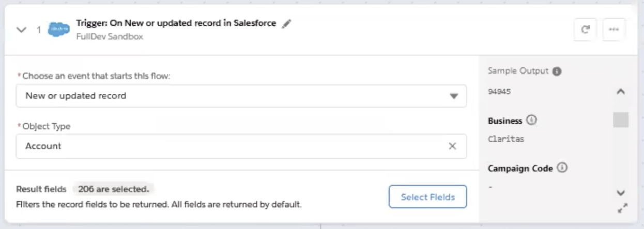
Task: Clear the Account object type selection
Action: 452,146
